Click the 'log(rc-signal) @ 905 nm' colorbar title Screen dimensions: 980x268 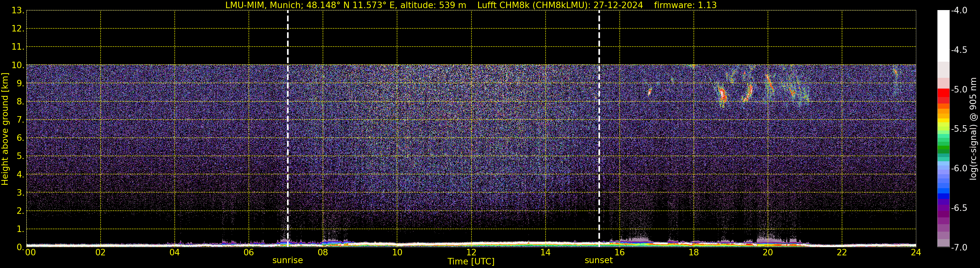pyautogui.click(x=973, y=129)
